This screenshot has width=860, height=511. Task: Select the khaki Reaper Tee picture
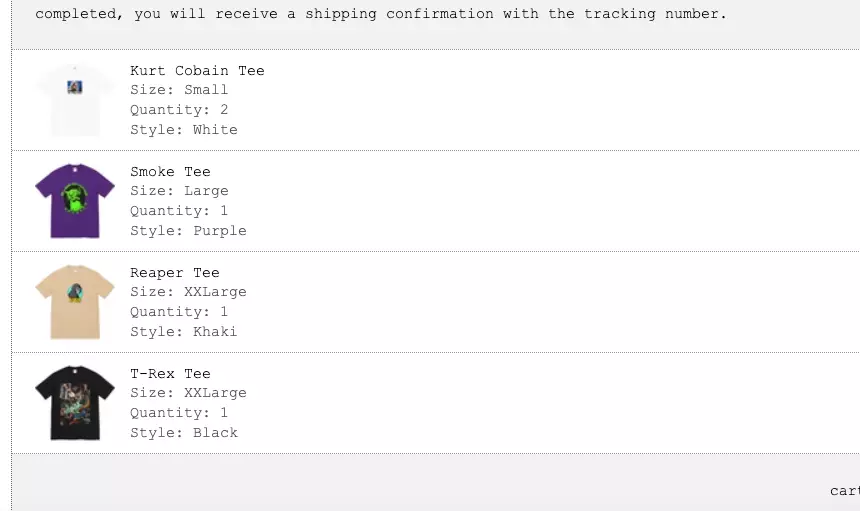click(75, 302)
